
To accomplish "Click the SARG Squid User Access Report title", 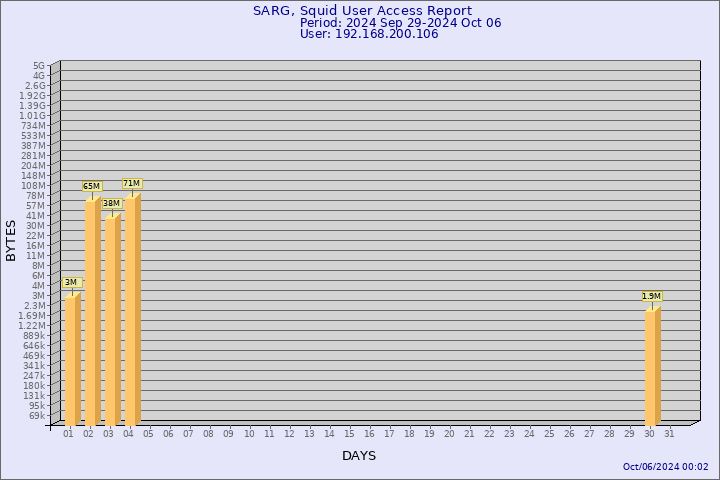I will pyautogui.click(x=362, y=11).
